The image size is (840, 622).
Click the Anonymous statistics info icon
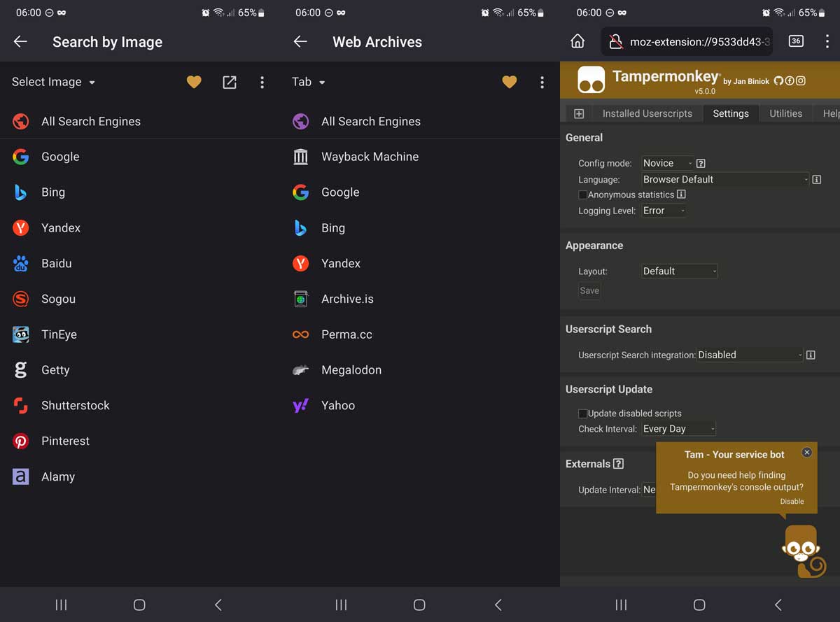point(681,195)
